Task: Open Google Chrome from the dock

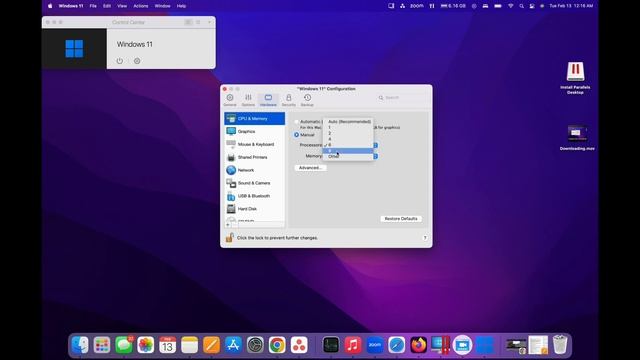Action: click(277, 345)
